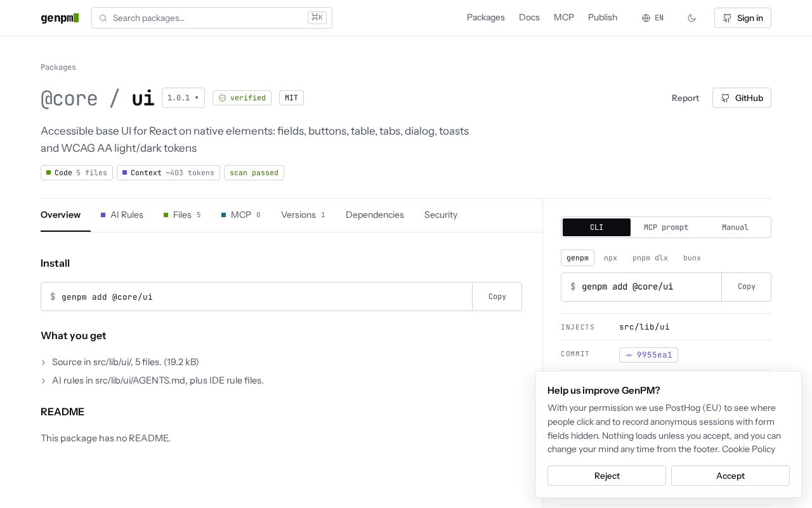
Task: Focus the Search packages input
Action: pyautogui.click(x=212, y=18)
